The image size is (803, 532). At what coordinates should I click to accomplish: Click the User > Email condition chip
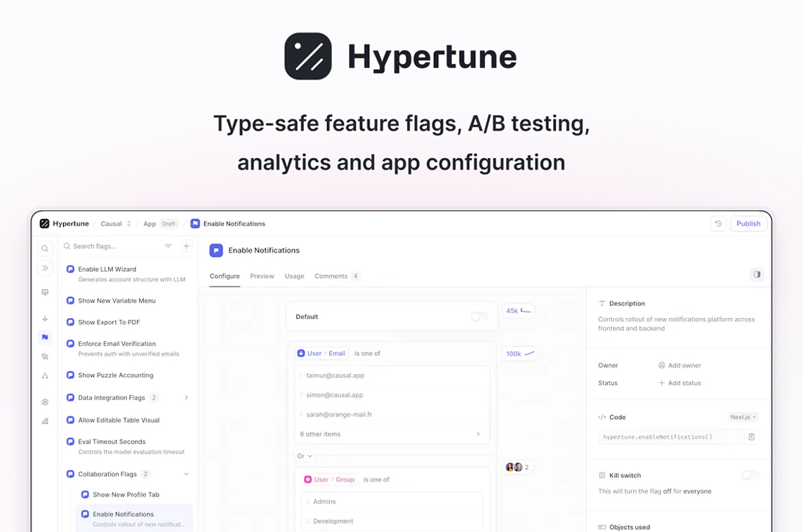point(321,353)
